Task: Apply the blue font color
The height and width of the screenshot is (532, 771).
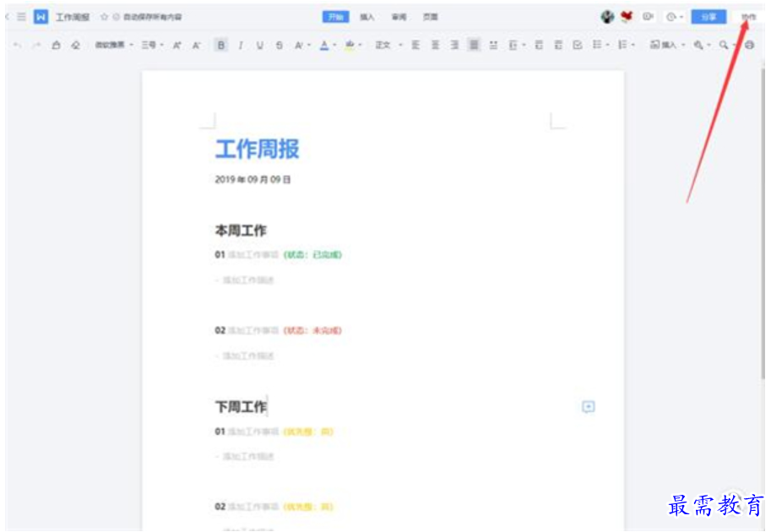Action: click(x=324, y=46)
